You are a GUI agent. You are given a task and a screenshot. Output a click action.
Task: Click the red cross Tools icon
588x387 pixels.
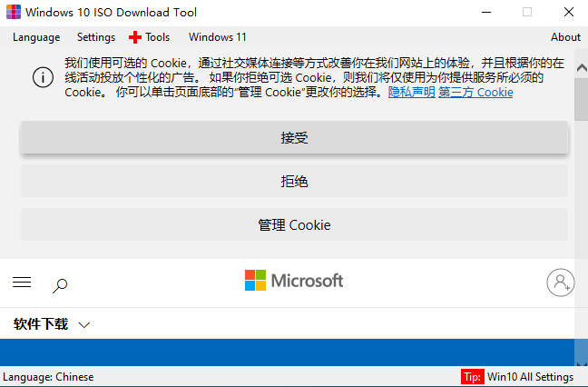coord(135,37)
